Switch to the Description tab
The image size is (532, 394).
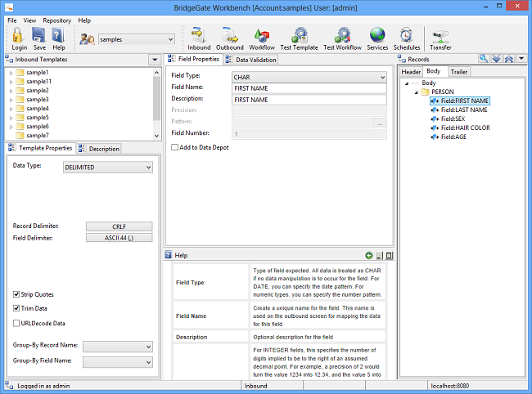(99, 149)
